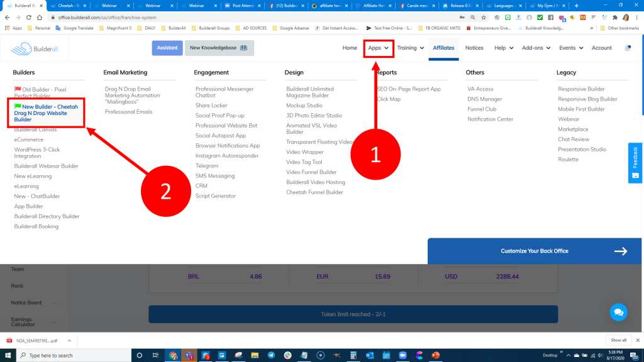Viewport: 644px width, 362px height.
Task: Click the Builderall logo
Action: (35, 49)
